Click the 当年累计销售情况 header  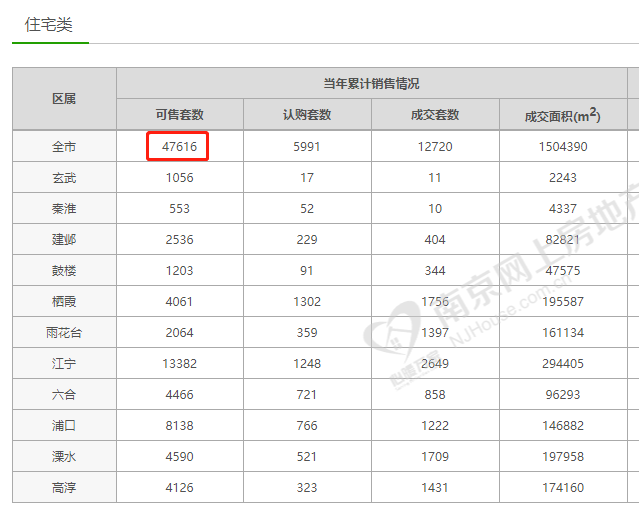(x=371, y=84)
